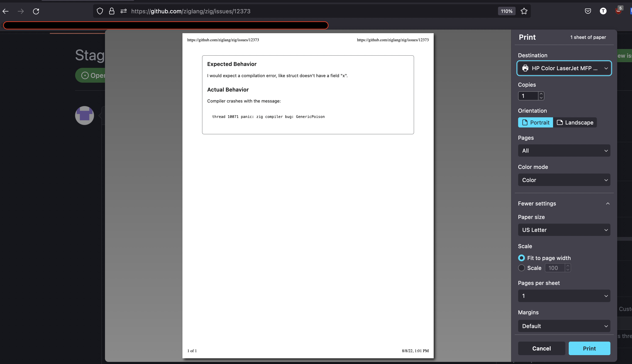Cancel the print dialog
632x364 pixels.
click(541, 348)
